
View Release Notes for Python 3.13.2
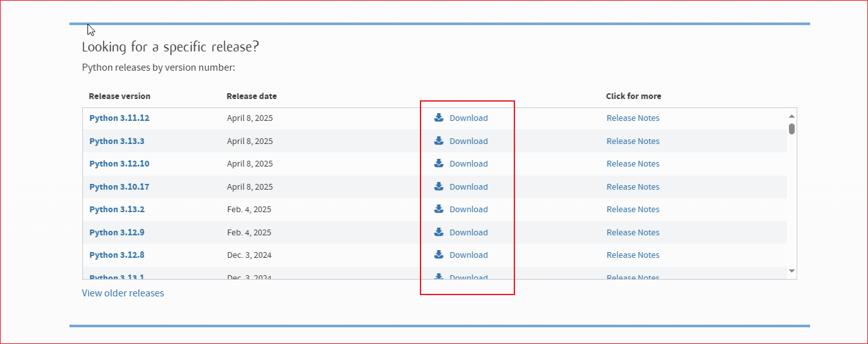(633, 210)
